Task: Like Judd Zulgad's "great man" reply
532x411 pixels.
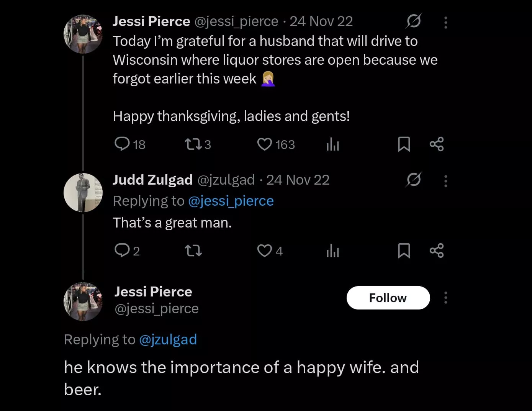Action: [264, 251]
